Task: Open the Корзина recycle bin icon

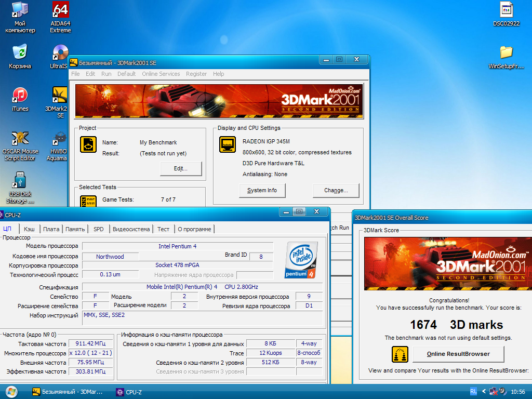Action: point(20,57)
